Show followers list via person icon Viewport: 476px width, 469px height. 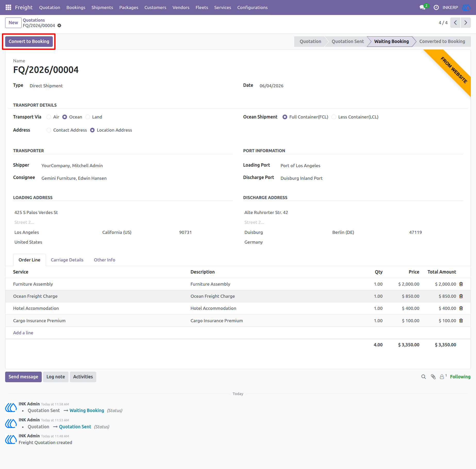(443, 377)
